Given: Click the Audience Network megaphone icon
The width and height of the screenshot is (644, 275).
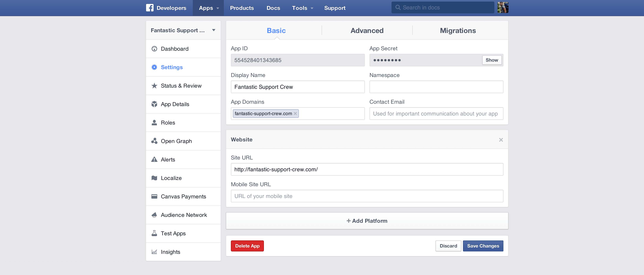Looking at the screenshot, I should point(154,215).
